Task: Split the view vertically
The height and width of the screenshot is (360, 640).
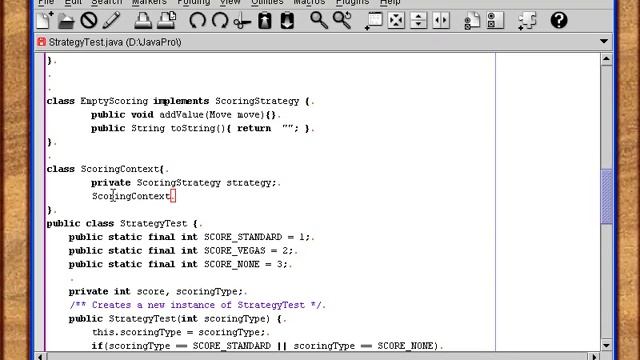Action: pyautogui.click(x=441, y=20)
